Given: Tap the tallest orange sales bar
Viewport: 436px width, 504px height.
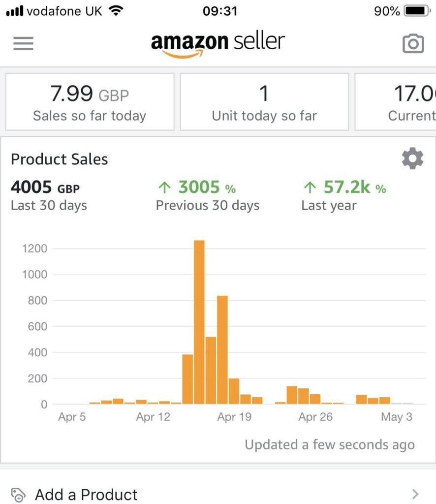Looking at the screenshot, I should click(x=199, y=322).
